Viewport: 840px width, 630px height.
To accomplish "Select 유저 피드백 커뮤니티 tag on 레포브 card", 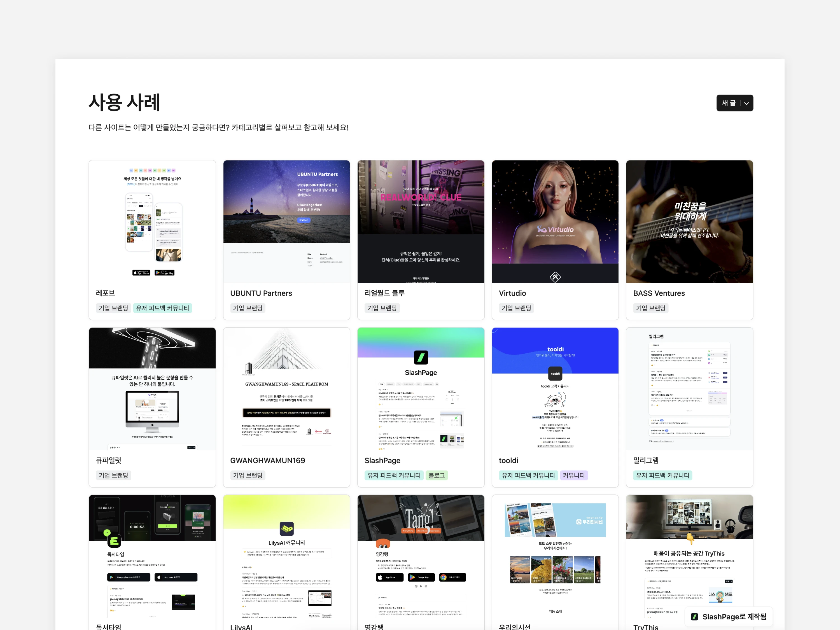I will tap(162, 308).
